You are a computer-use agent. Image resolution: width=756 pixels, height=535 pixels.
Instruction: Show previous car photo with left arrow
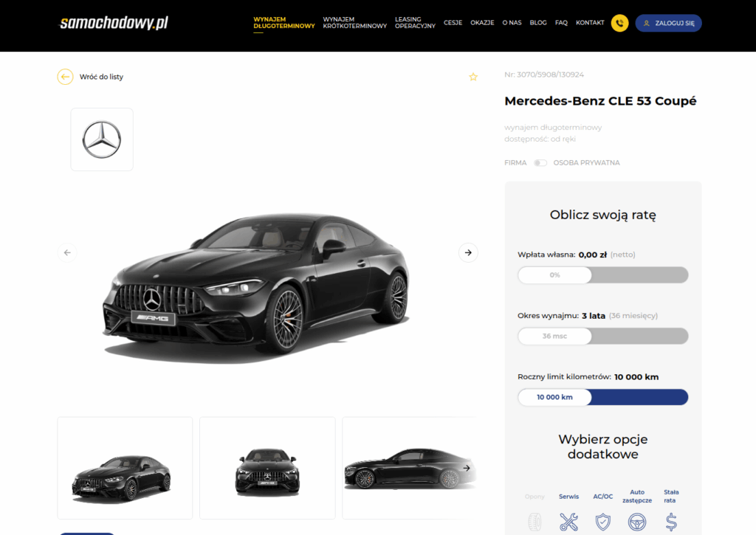pos(67,252)
